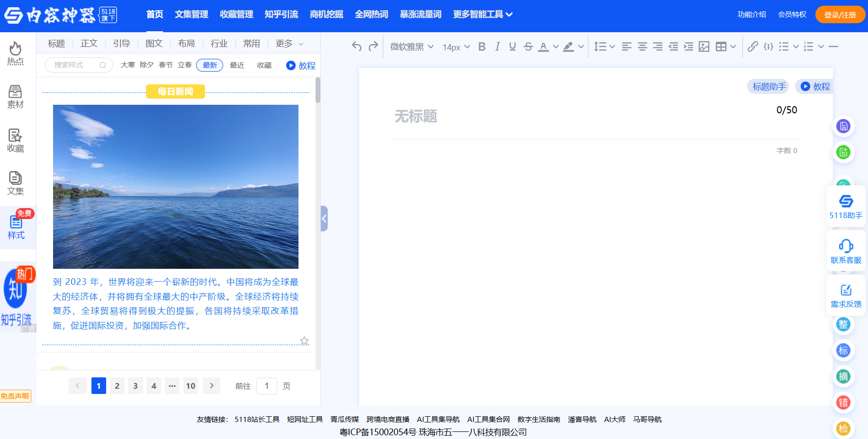Click the insert link icon
Viewport: 868px width, 439px height.
[x=753, y=46]
